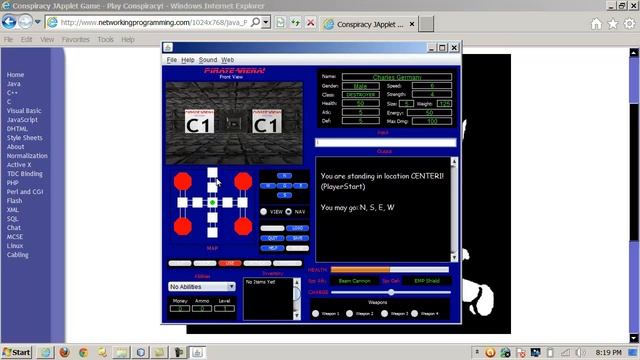
Task: Click the Output scrollbar down arrow
Action: 453,258
